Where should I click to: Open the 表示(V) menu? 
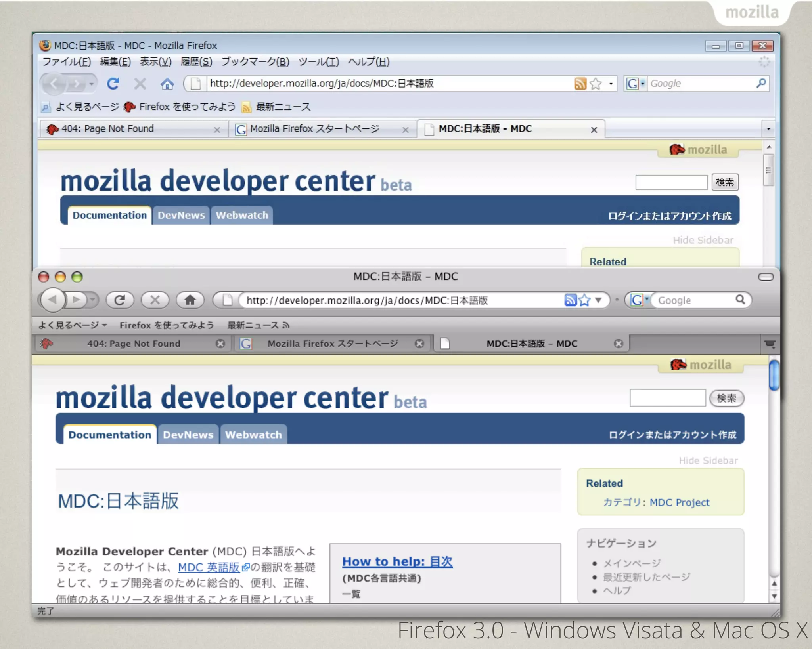pos(156,62)
